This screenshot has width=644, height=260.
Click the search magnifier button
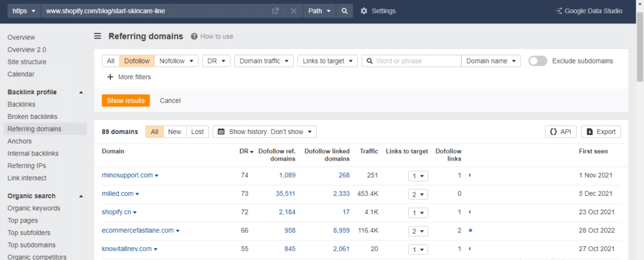click(x=345, y=11)
